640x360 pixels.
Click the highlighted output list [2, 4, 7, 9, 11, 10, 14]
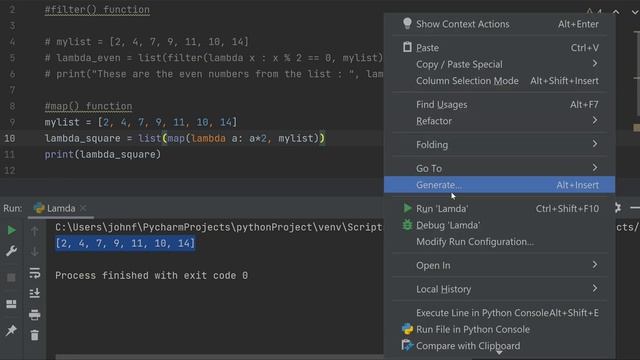click(125, 243)
